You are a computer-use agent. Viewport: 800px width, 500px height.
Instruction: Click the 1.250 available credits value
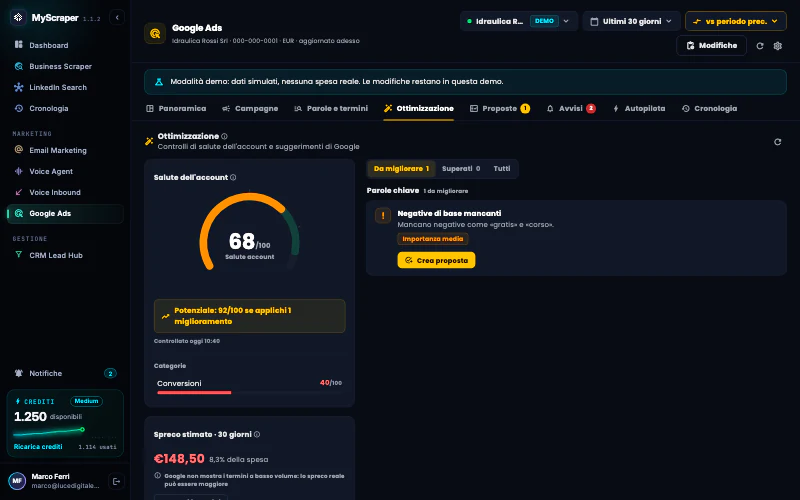pos(30,417)
